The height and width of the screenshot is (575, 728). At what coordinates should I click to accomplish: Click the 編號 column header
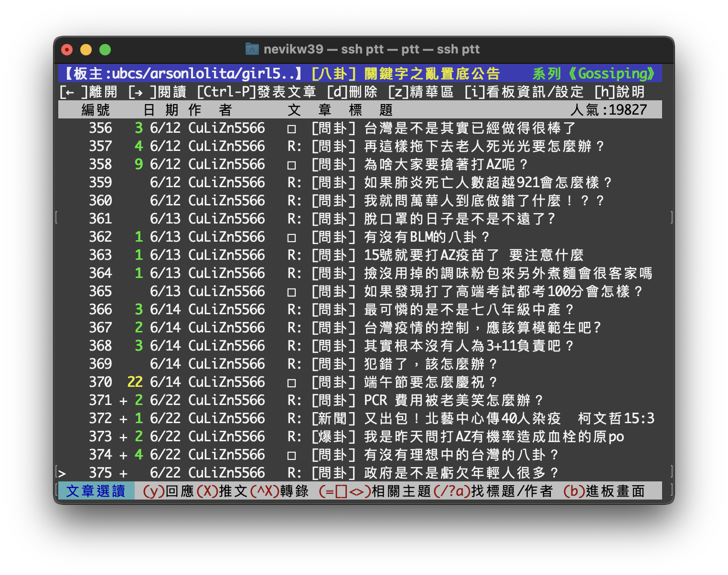pyautogui.click(x=96, y=110)
